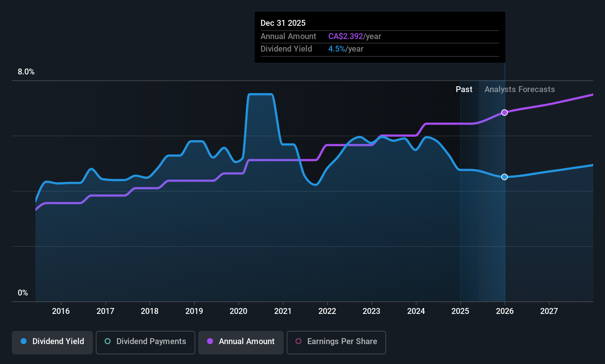The width and height of the screenshot is (605, 364).
Task: Click the Dec 31 2025 tooltip date
Action: (283, 23)
